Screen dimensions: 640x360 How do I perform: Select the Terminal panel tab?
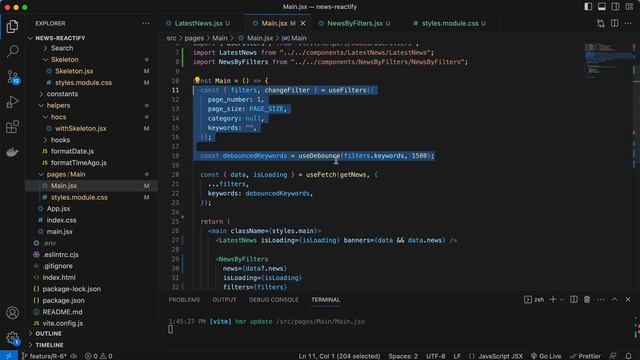(x=325, y=300)
